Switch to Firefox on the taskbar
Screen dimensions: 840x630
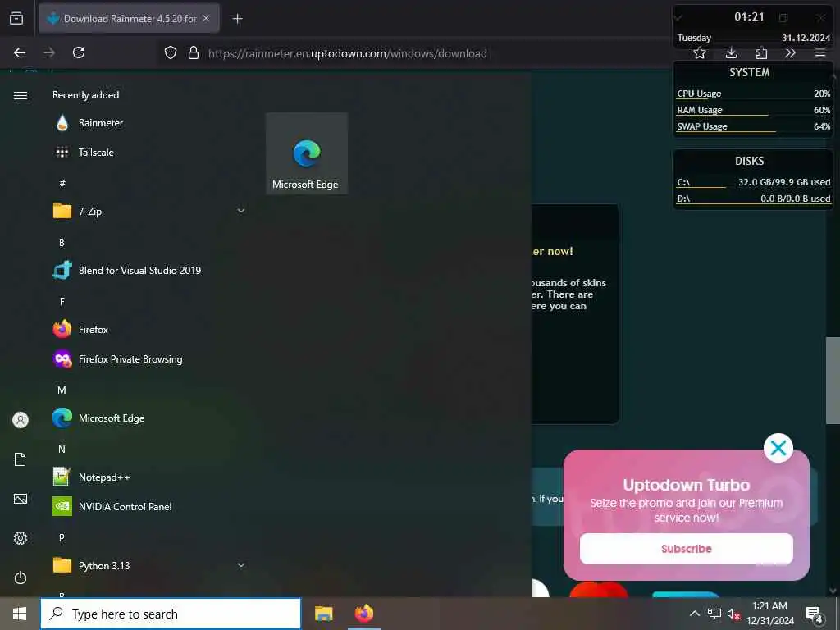(364, 614)
